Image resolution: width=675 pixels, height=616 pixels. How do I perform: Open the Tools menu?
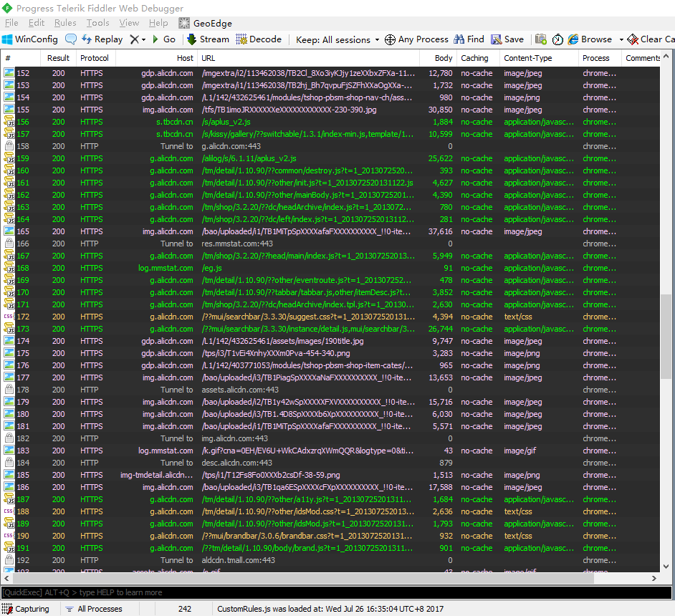pos(97,23)
